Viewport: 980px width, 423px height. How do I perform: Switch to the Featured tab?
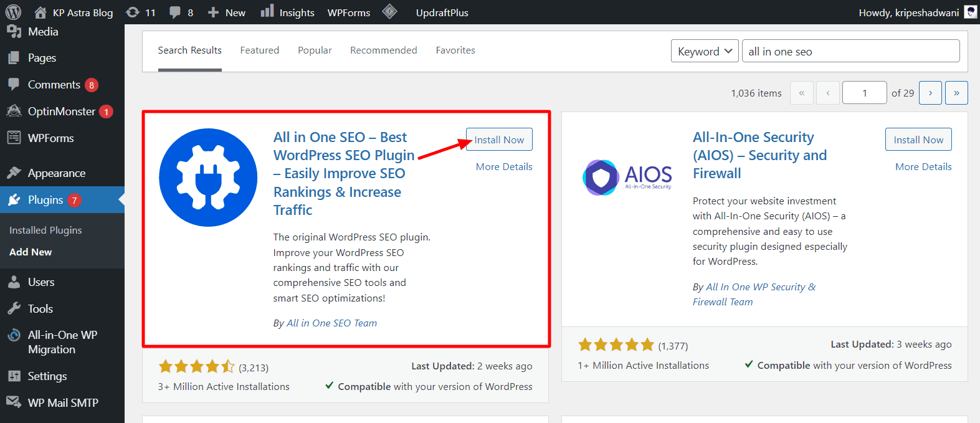[260, 50]
